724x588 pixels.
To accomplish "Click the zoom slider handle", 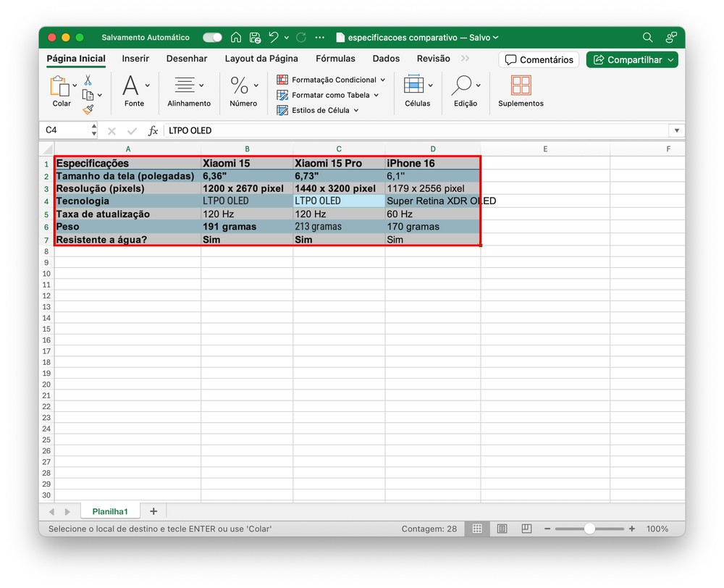I will [x=589, y=529].
